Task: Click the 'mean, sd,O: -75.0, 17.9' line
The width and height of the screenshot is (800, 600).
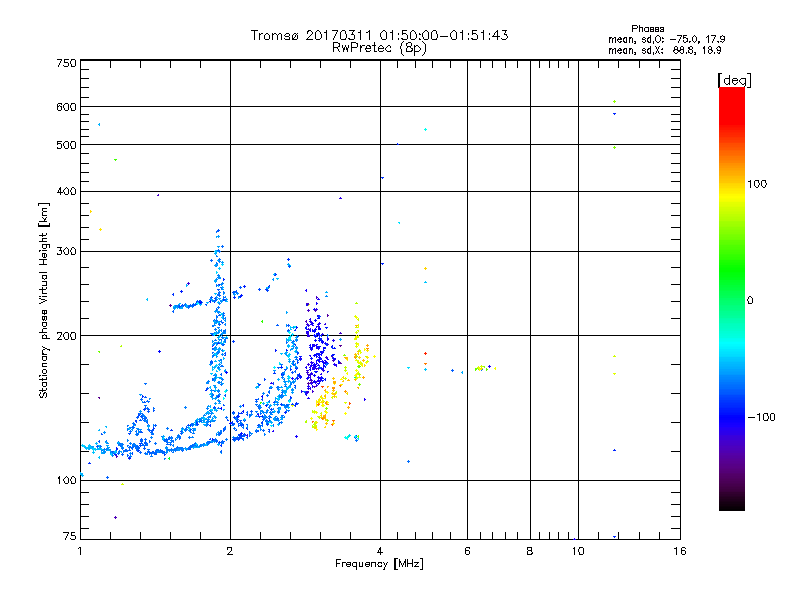Action: [x=666, y=39]
